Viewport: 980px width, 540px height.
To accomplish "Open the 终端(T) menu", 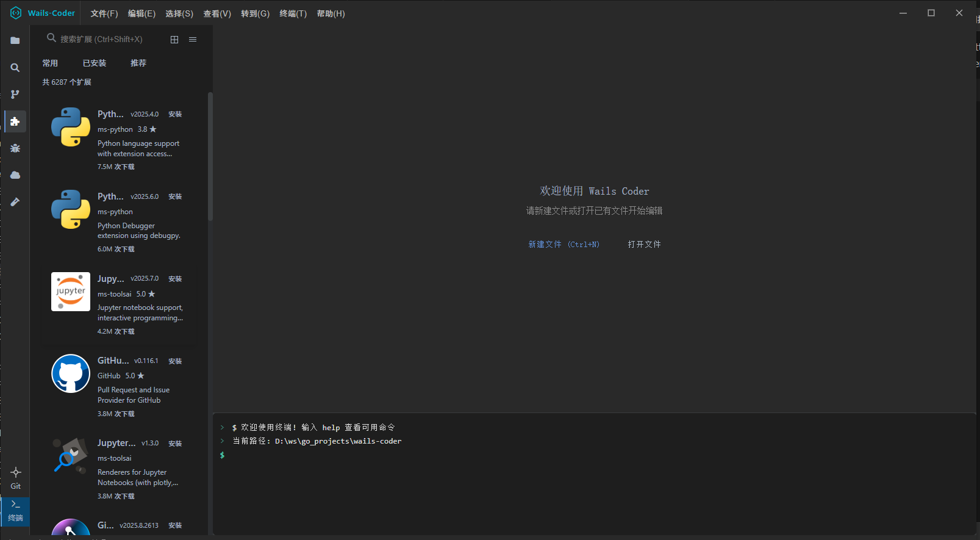I will point(293,13).
